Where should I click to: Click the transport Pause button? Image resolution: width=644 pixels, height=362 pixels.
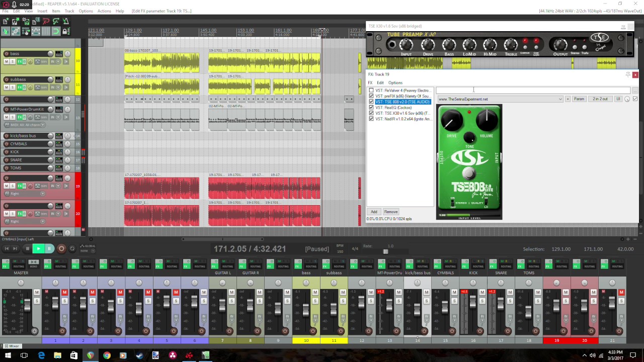pos(49,248)
